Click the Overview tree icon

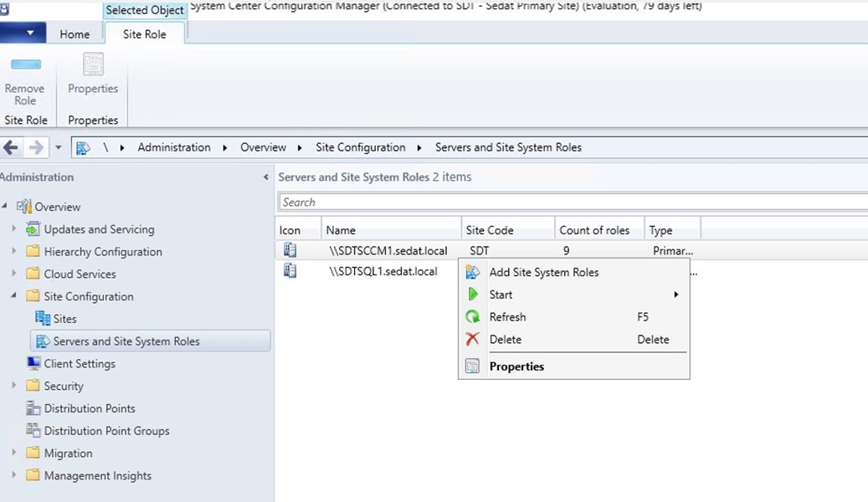click(x=23, y=207)
